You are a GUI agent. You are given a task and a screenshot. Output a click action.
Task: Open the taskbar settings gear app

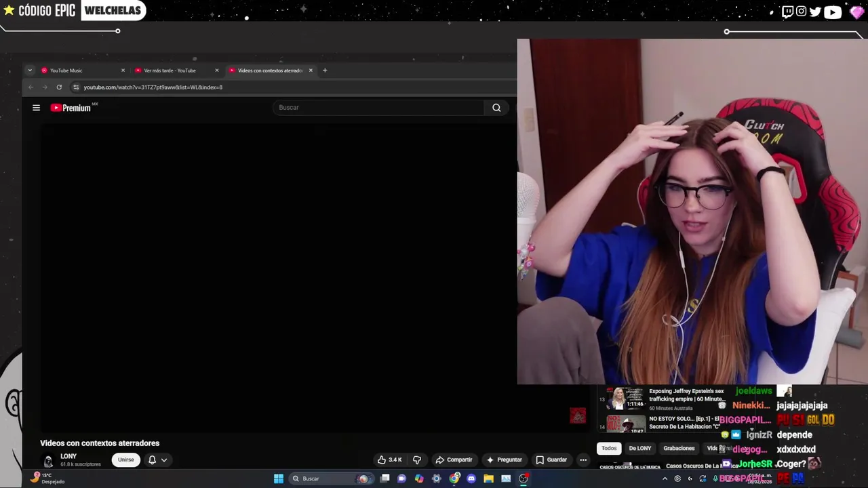coord(436,479)
